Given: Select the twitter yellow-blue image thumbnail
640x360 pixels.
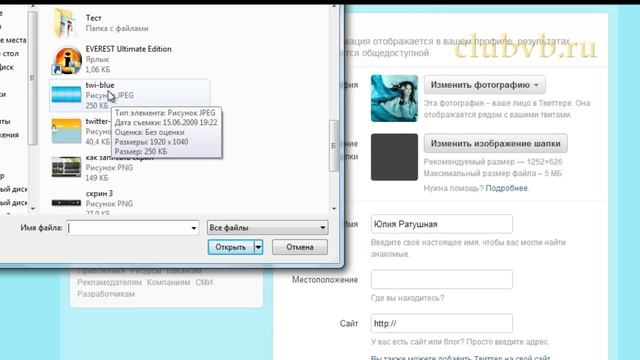Looking at the screenshot, I should (66, 131).
